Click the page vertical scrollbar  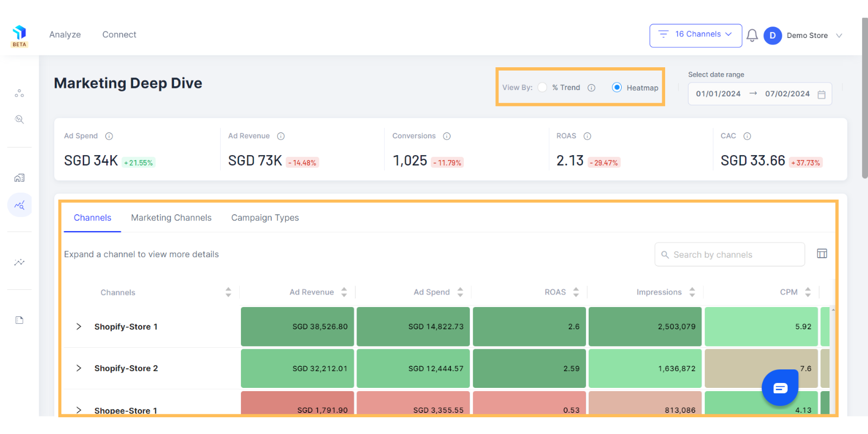[x=865, y=98]
